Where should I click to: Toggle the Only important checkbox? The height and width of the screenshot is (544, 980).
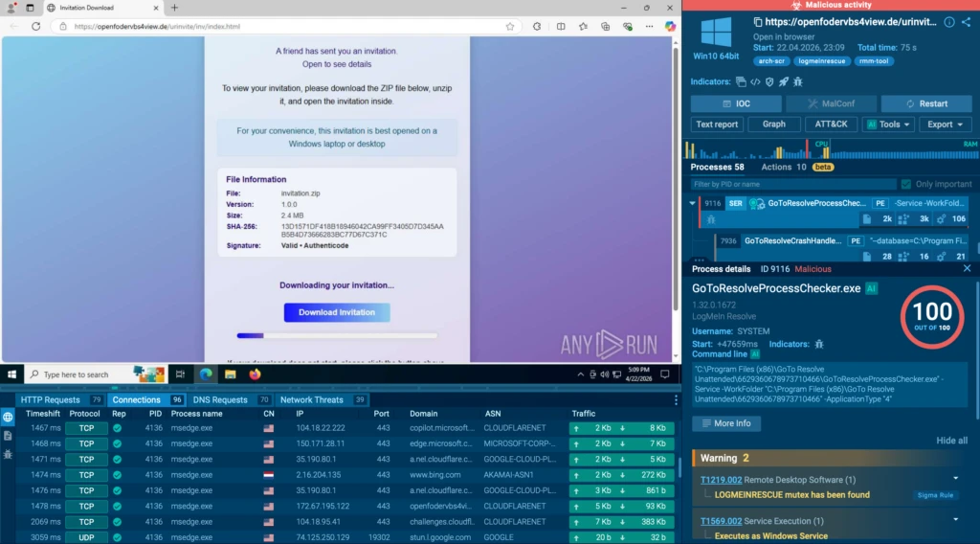(906, 184)
